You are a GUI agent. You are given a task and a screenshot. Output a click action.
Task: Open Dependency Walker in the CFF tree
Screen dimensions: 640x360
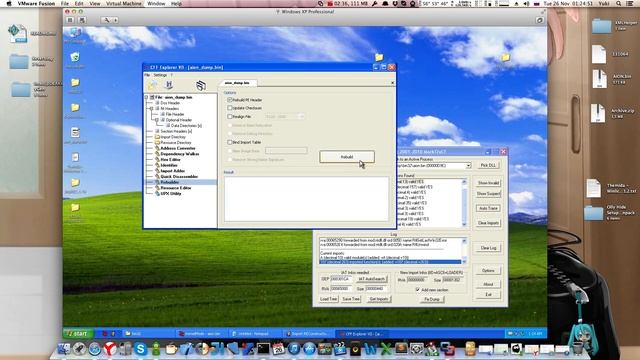[x=180, y=154]
